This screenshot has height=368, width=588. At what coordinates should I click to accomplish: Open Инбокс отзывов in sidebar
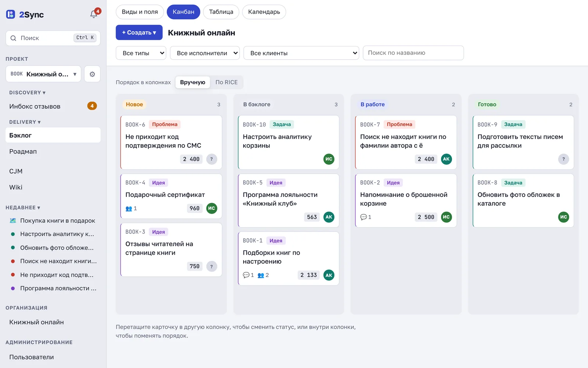coord(53,106)
